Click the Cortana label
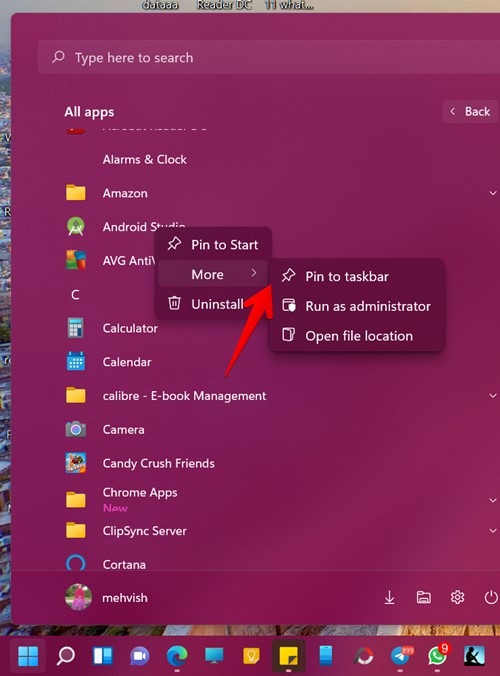500x676 pixels. click(x=124, y=564)
